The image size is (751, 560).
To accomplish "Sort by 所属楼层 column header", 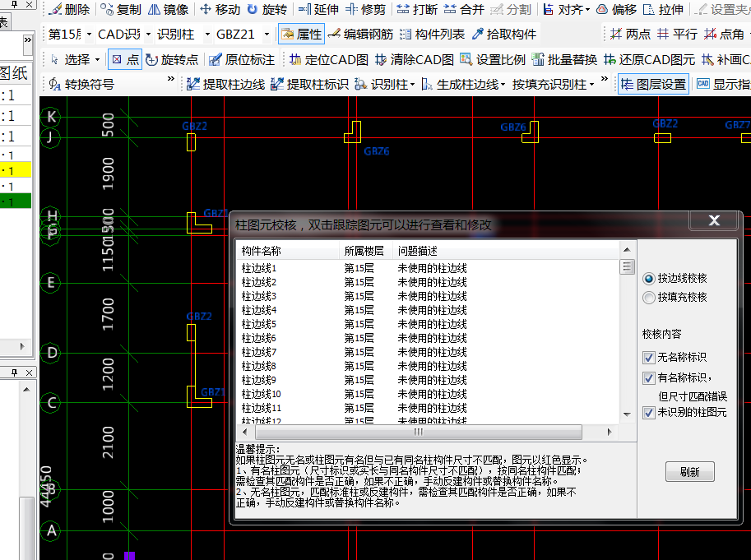I will (365, 251).
